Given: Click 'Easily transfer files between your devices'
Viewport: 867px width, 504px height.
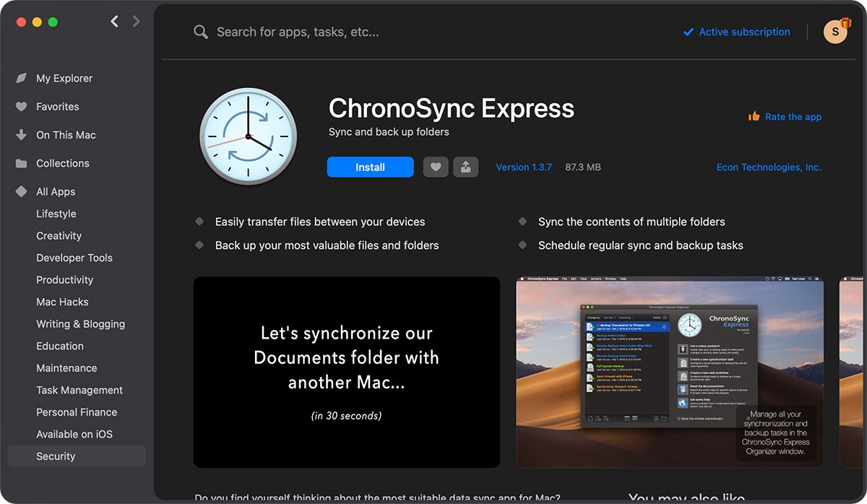Looking at the screenshot, I should [x=320, y=222].
